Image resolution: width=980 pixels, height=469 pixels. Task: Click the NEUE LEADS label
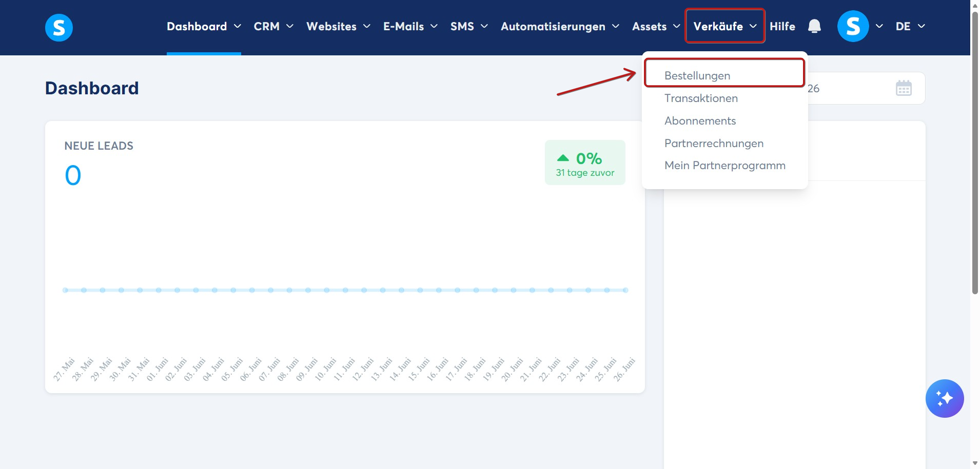[99, 146]
